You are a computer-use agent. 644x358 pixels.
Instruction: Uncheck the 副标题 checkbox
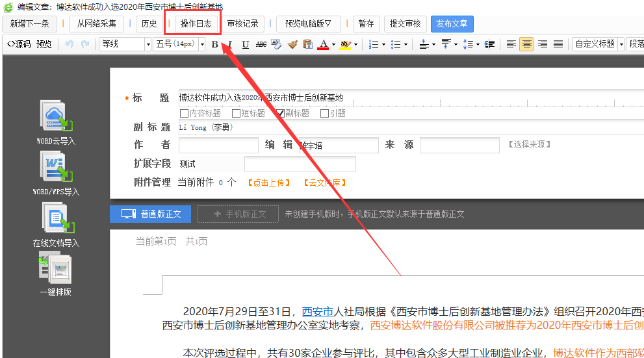click(280, 113)
